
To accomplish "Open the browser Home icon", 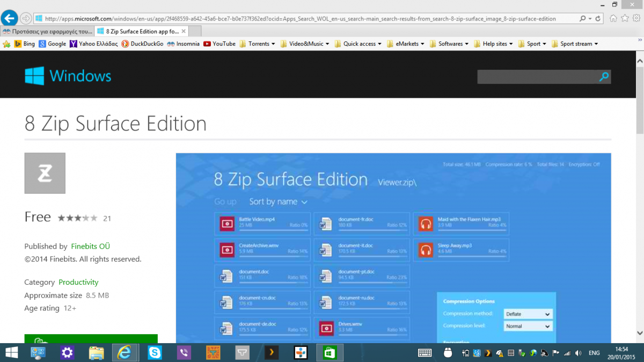I will [613, 18].
